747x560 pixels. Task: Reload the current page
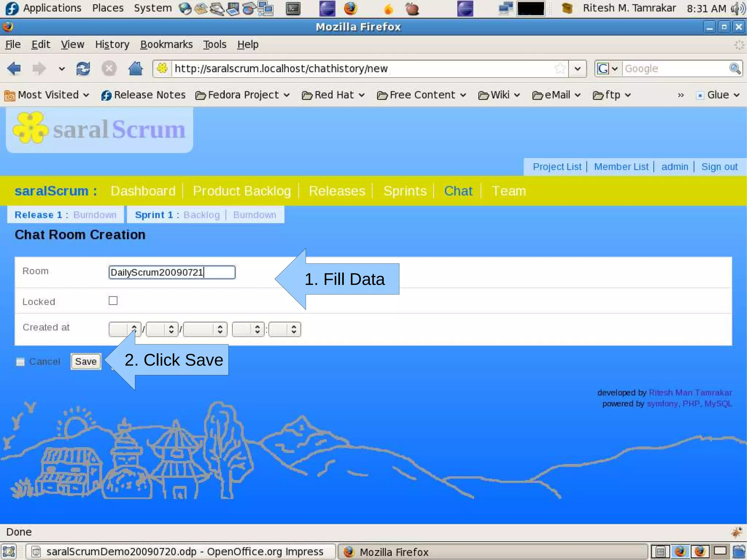coord(83,68)
